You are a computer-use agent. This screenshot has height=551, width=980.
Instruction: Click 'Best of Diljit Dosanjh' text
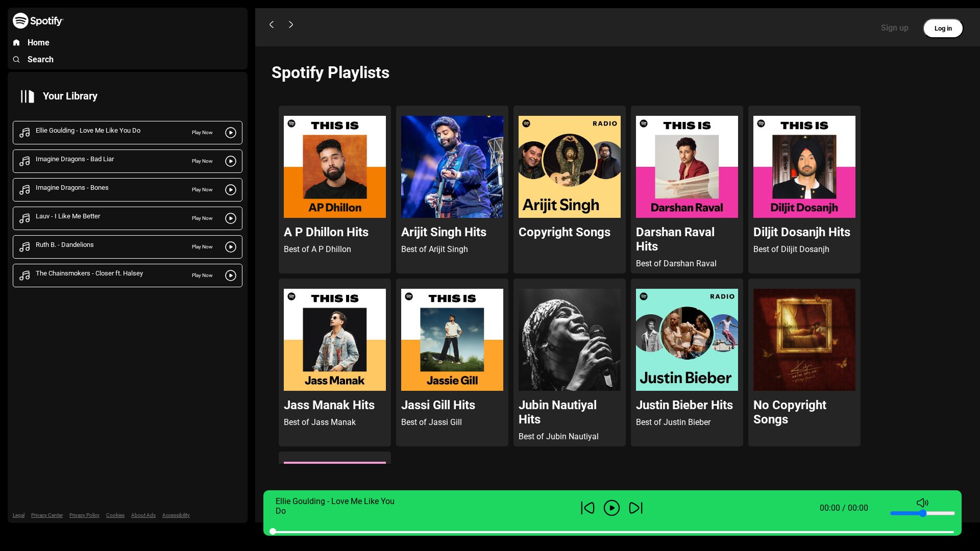(791, 249)
